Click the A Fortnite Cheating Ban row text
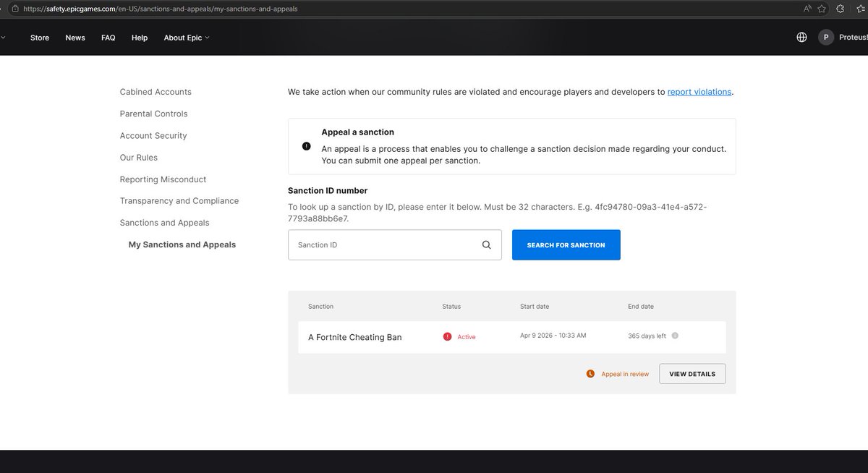Image resolution: width=868 pixels, height=473 pixels. pyautogui.click(x=354, y=337)
